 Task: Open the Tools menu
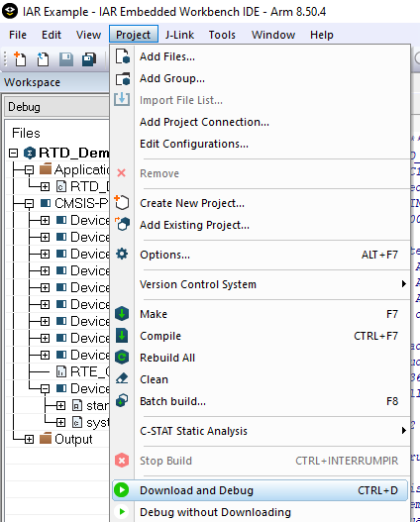pos(222,35)
